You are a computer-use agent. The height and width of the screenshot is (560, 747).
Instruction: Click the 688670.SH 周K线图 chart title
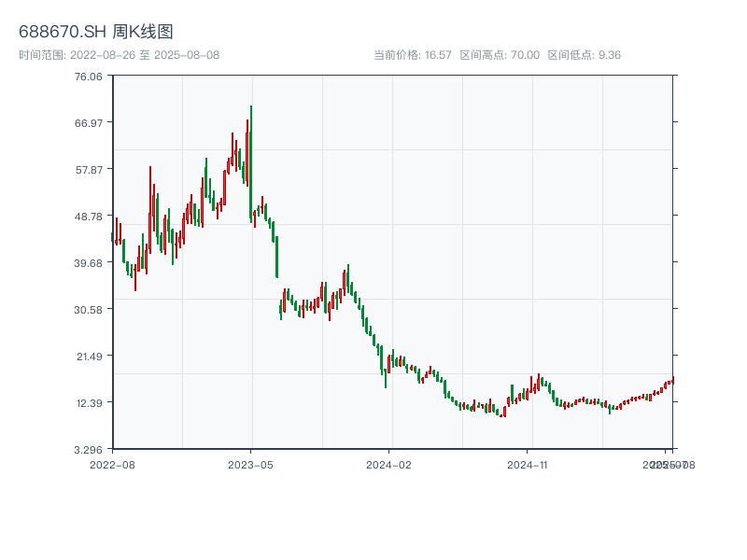(x=96, y=32)
